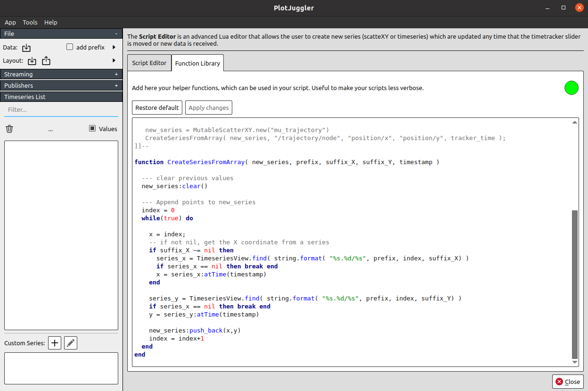Open the Help menu
Image resolution: width=588 pixels, height=391 pixels.
pos(51,22)
